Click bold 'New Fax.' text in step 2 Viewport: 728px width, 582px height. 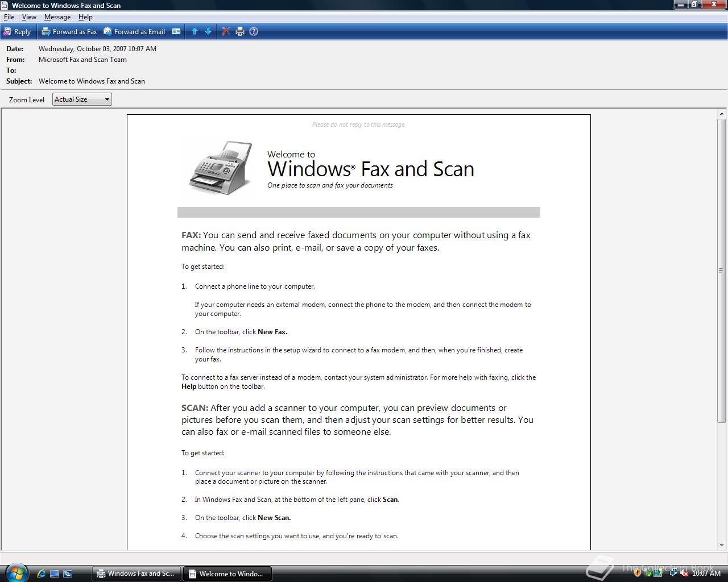pyautogui.click(x=272, y=332)
